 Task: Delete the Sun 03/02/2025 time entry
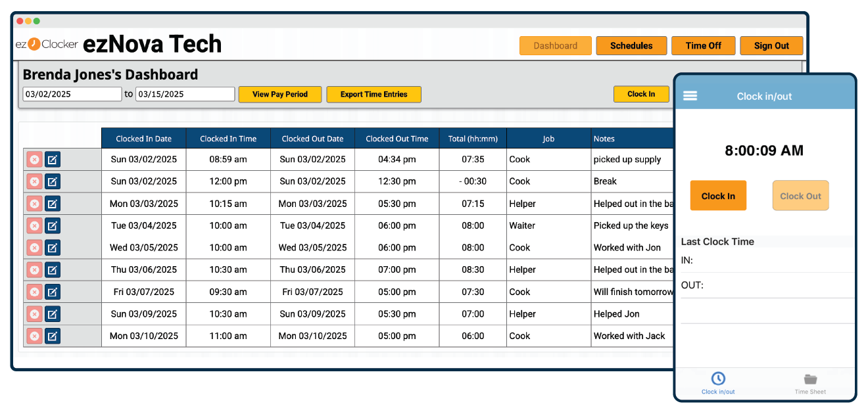coord(34,159)
